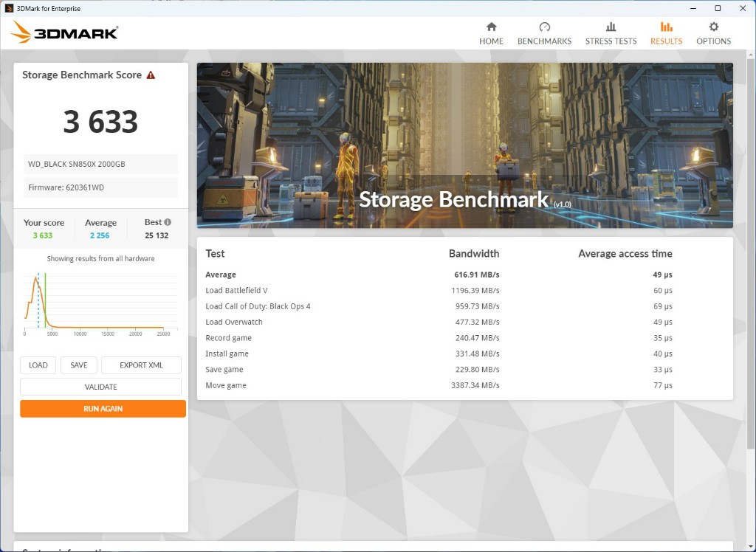This screenshot has height=552, width=756.
Task: Open Benchmarks via its speedometer icon
Action: pyautogui.click(x=544, y=27)
